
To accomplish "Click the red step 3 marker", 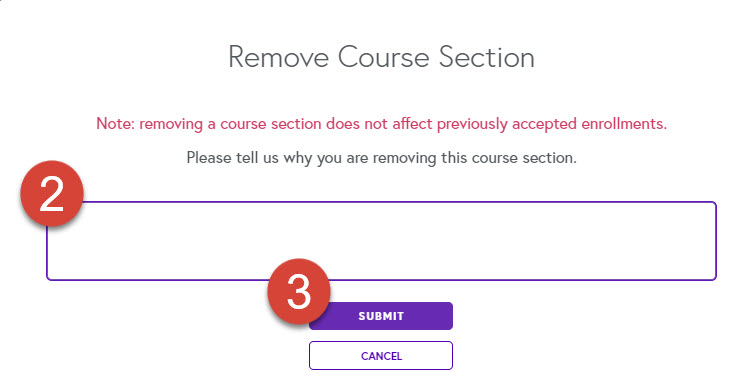I will [x=299, y=292].
